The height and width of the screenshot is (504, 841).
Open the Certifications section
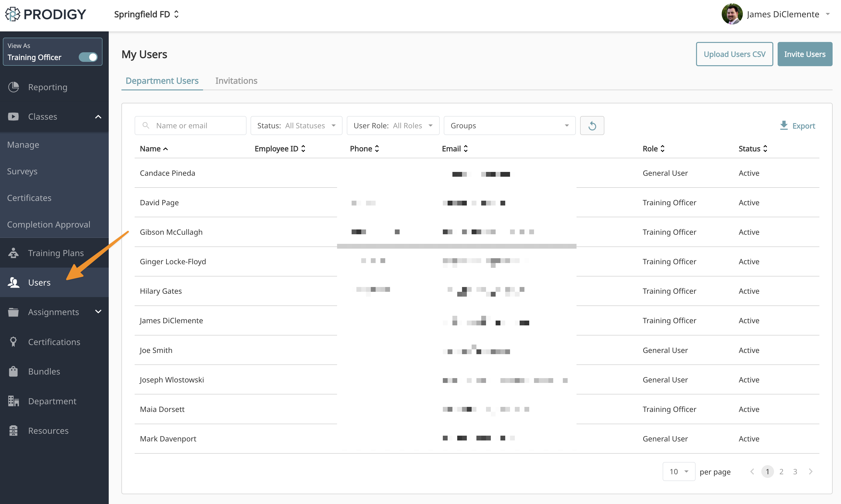pos(54,342)
